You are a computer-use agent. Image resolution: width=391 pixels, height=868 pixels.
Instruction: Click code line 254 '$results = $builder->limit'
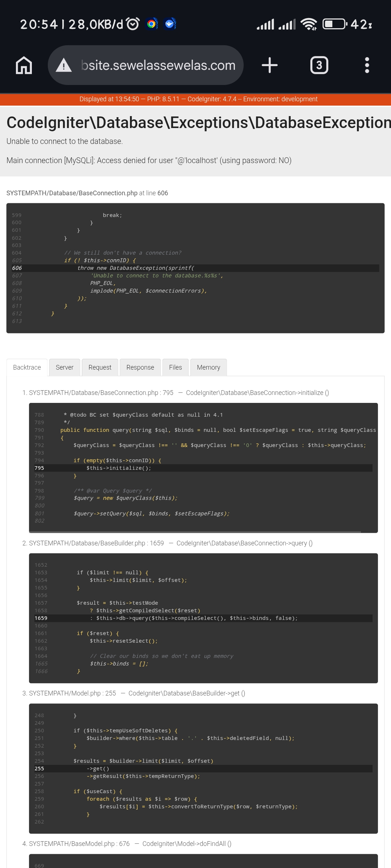coord(143,761)
